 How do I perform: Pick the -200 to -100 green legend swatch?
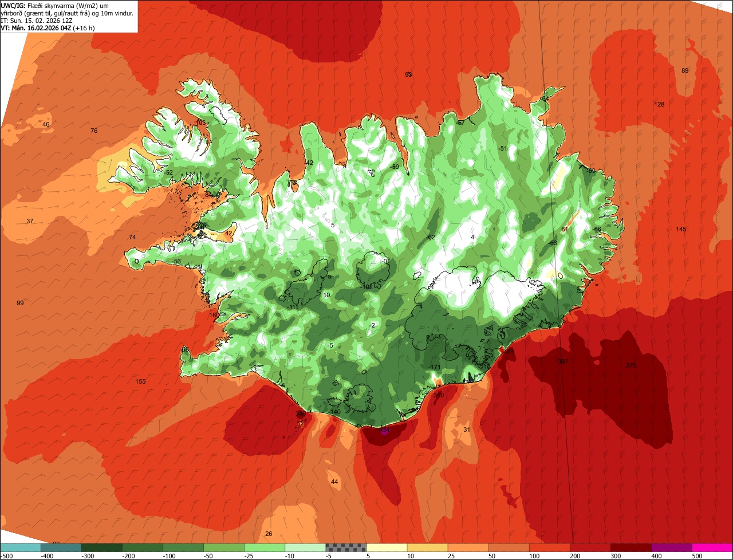click(143, 547)
